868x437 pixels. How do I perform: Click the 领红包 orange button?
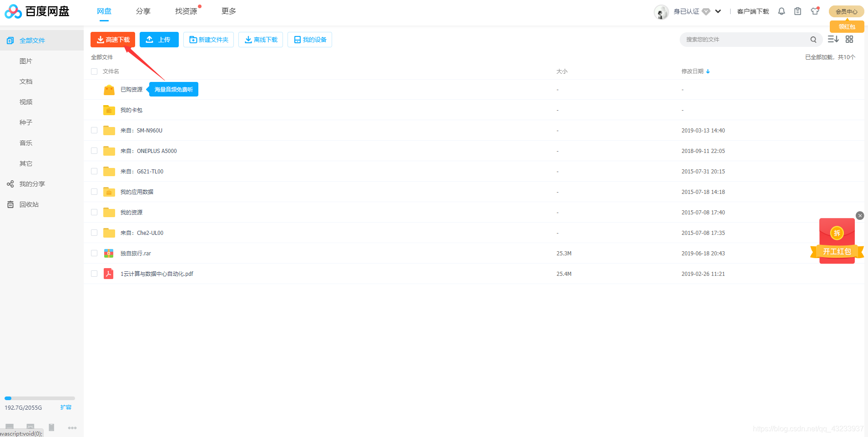point(847,26)
